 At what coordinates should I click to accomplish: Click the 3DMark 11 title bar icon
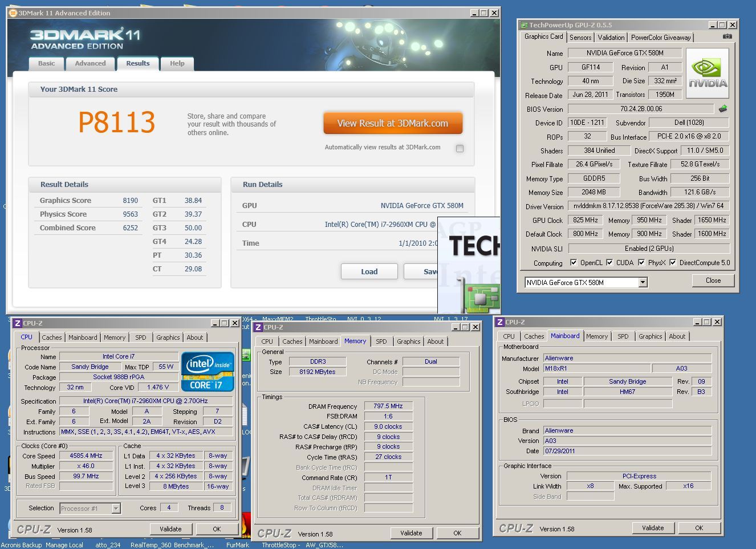coord(13,13)
